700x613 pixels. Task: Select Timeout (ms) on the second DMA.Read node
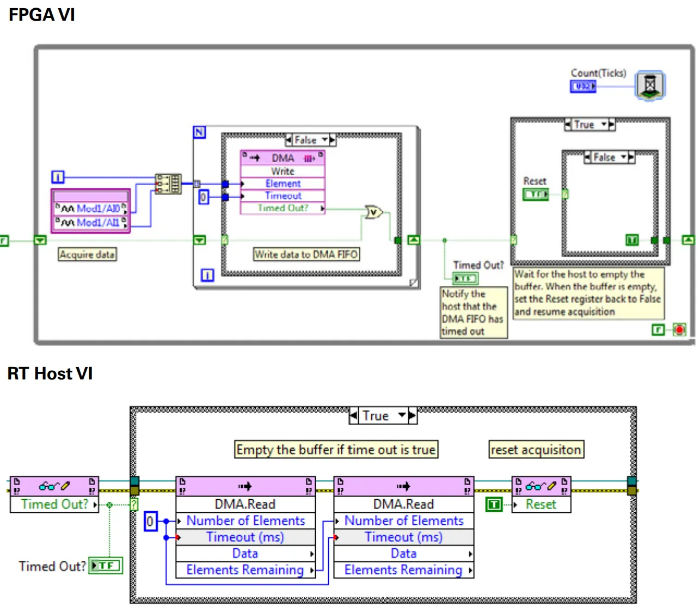[404, 537]
